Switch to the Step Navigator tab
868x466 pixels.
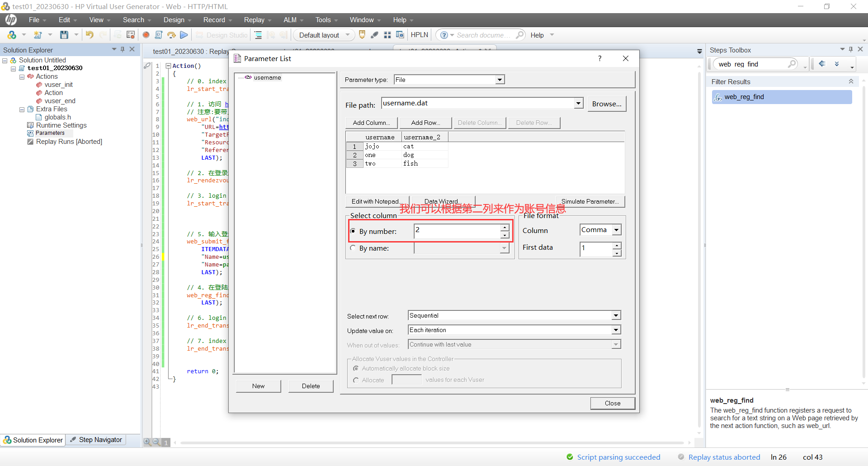96,440
